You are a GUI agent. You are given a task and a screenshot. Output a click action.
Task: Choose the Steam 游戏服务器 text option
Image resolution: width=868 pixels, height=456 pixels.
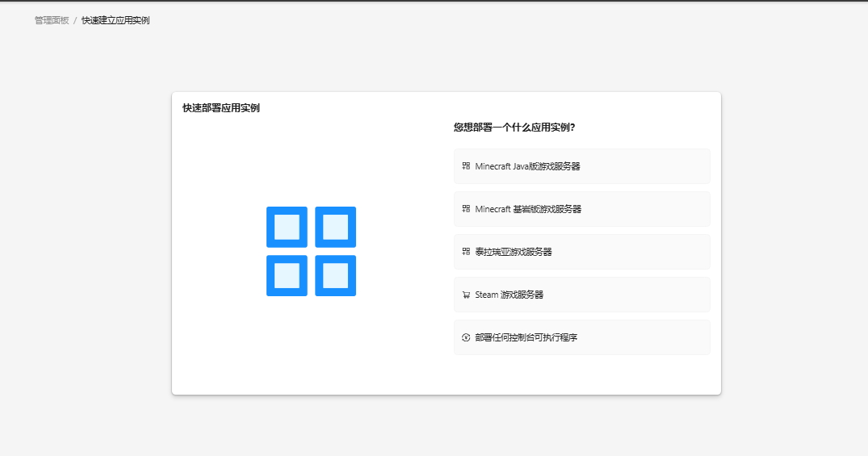tap(509, 295)
